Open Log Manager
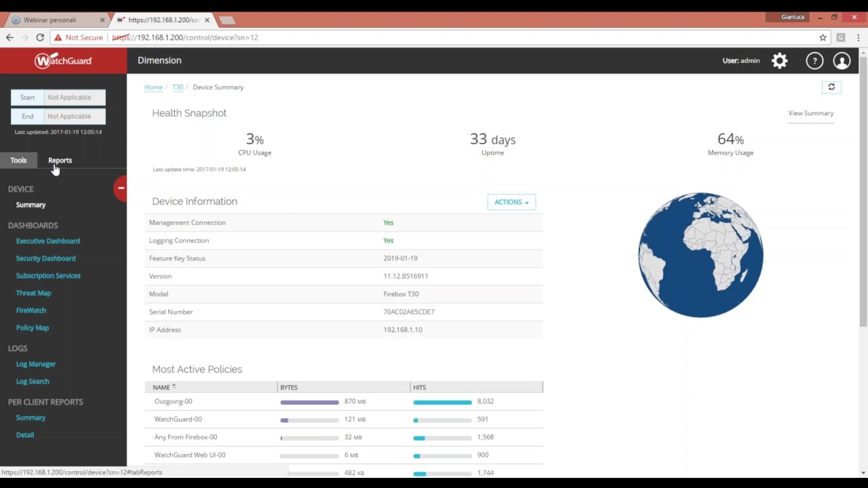The image size is (868, 488). point(36,364)
